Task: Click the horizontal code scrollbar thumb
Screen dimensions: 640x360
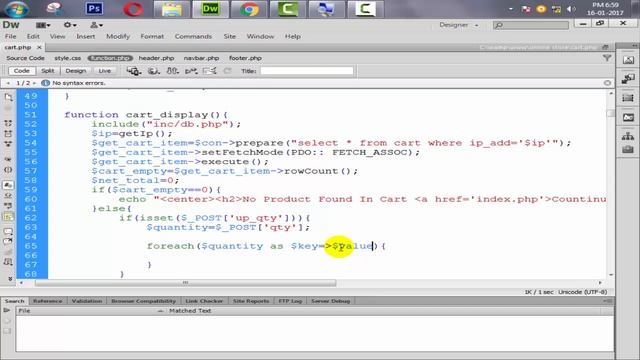Action: (x=185, y=283)
